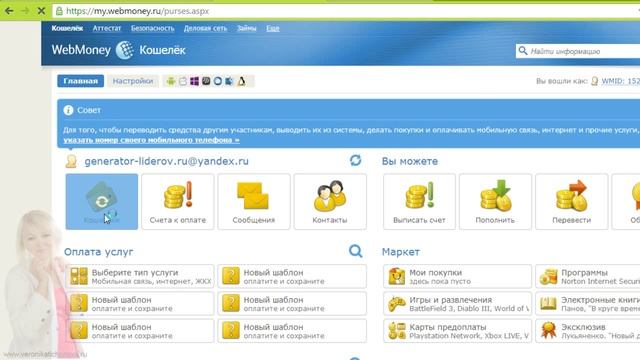Screen dimensions: 640x360
Task: Click the Совет info icon
Action: coord(68,110)
